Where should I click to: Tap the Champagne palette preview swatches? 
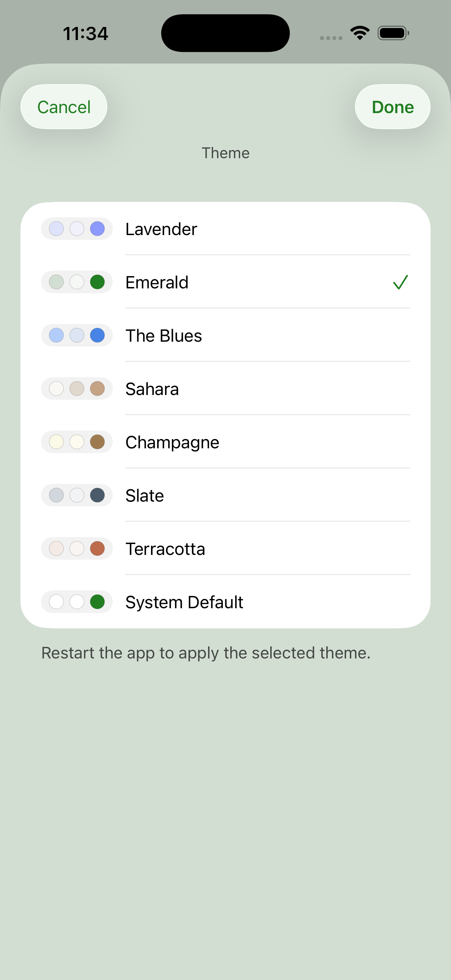(x=77, y=442)
